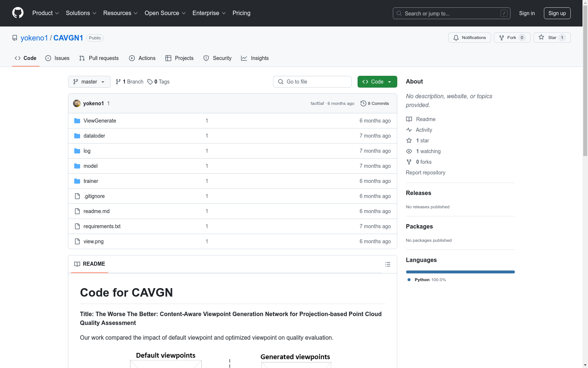Image resolution: width=588 pixels, height=368 pixels.
Task: Click the pulse icon beside Activity
Action: click(x=409, y=130)
